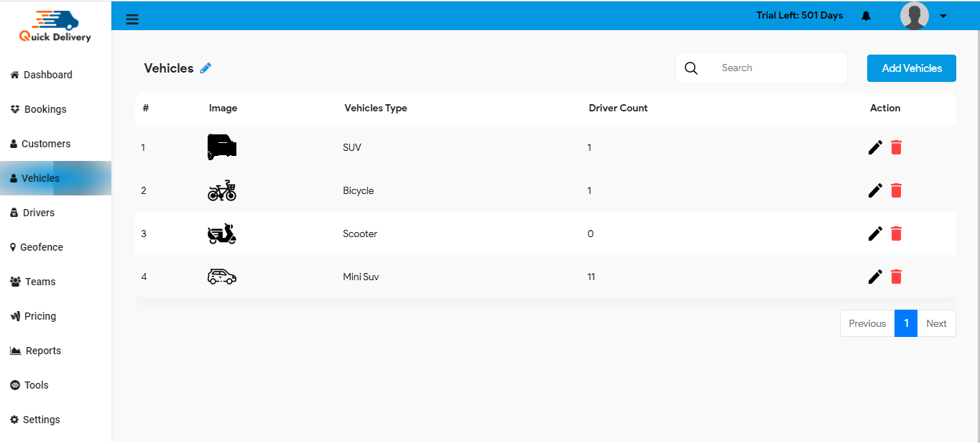Select the Bookings icon in sidebar
Viewport: 980px width, 444px height.
coord(16,109)
